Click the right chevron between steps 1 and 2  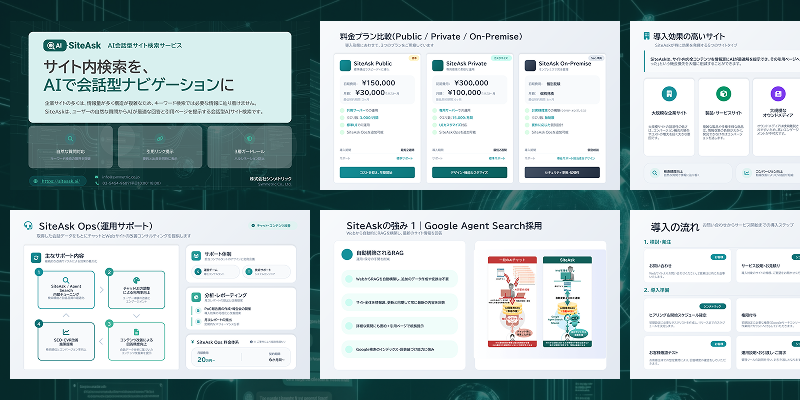(101, 290)
